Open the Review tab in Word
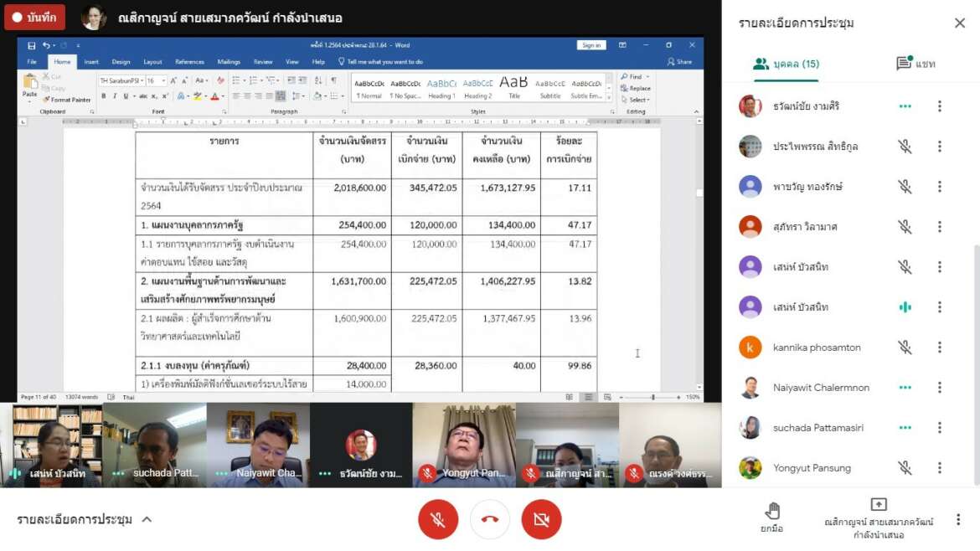Image resolution: width=980 pixels, height=551 pixels. click(263, 62)
